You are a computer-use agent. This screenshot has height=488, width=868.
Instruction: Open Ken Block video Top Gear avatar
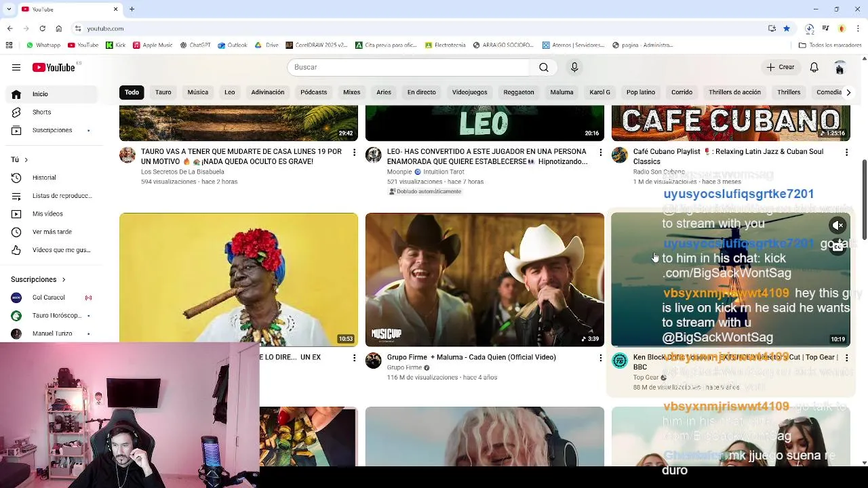point(620,361)
